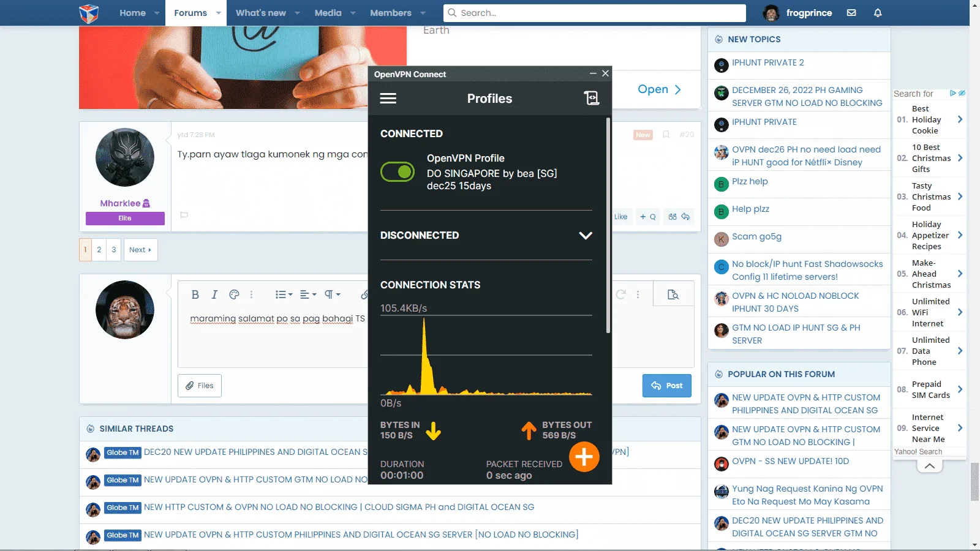Viewport: 980px width, 551px height.
Task: Toggle off the DO SINGAPORE VPN connection
Action: (x=398, y=172)
